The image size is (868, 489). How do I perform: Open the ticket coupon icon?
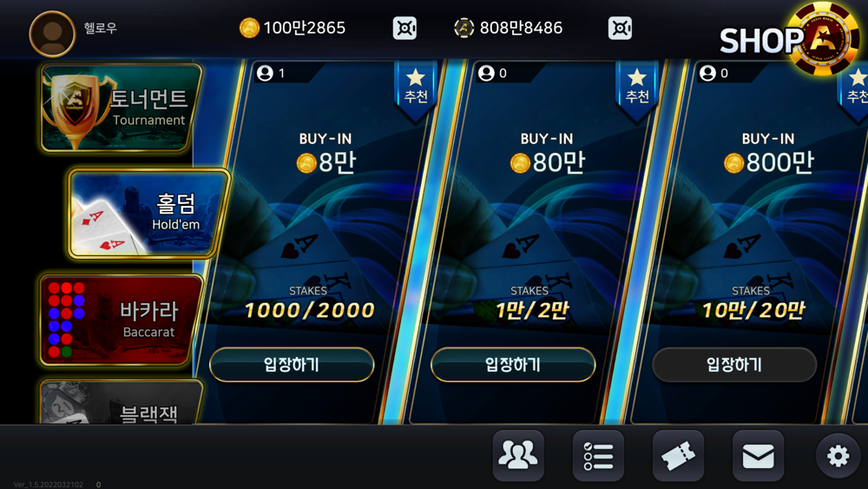pos(678,455)
